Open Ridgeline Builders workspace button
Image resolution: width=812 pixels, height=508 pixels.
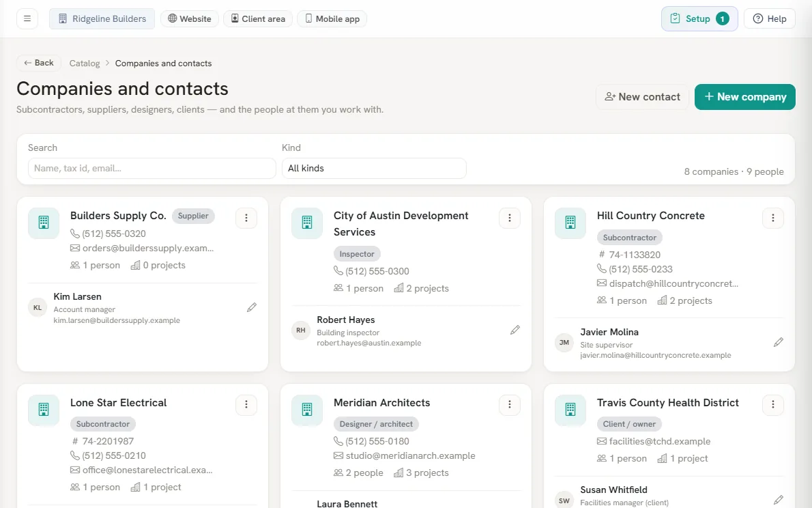pyautogui.click(x=102, y=18)
